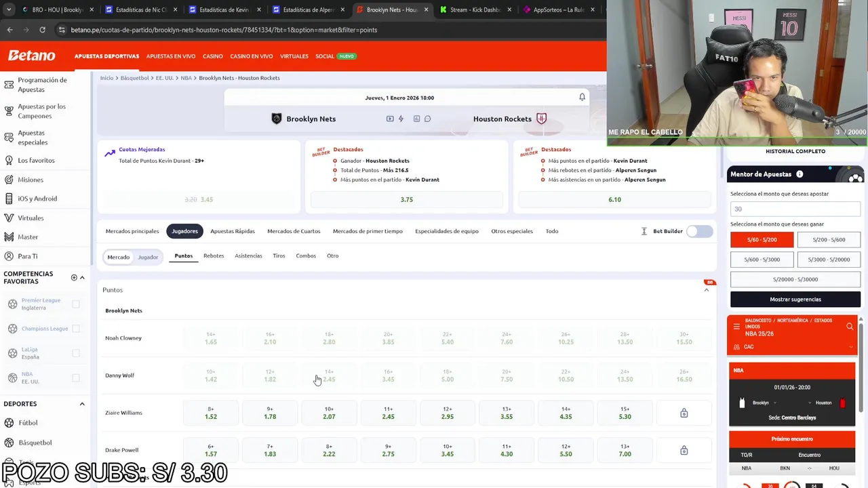Select the S/200 - S/600 win amount
Image resolution: width=868 pixels, height=488 pixels.
[x=829, y=239]
